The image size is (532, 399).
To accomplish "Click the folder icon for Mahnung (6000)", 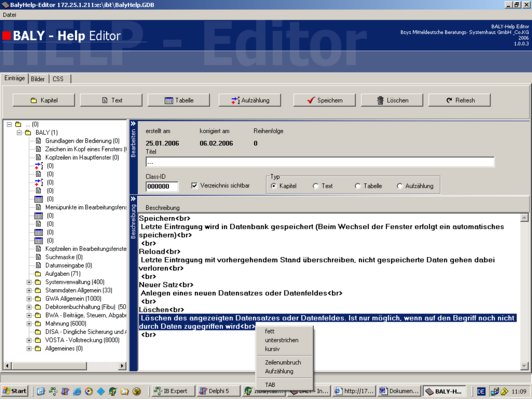I will pyautogui.click(x=38, y=323).
